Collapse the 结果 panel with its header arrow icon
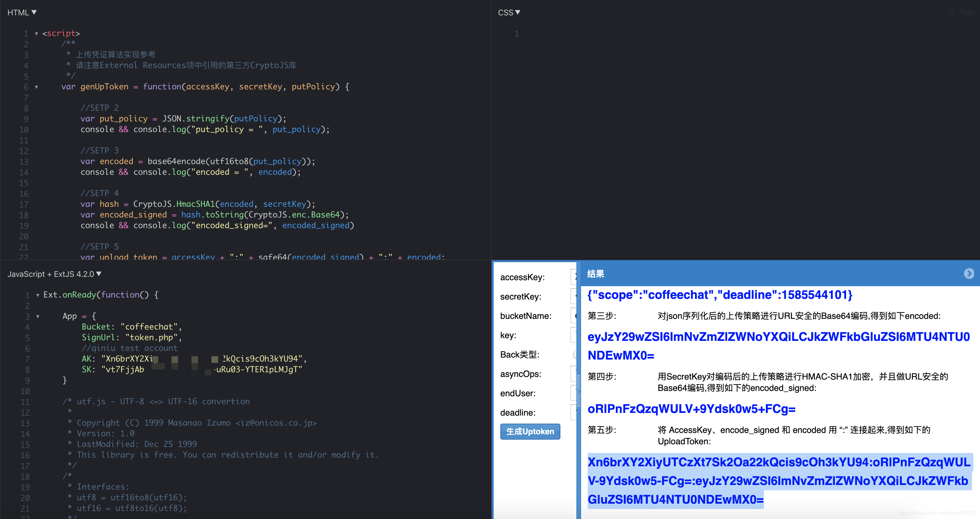980x519 pixels. (969, 274)
